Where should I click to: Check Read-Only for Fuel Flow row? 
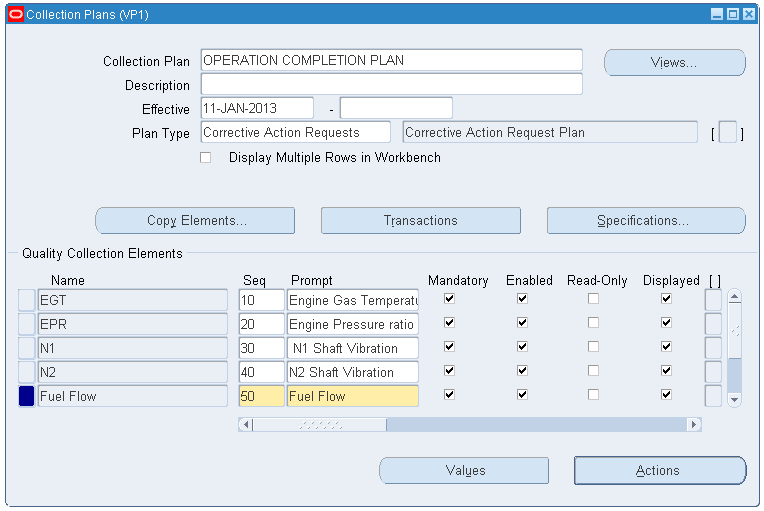click(593, 395)
